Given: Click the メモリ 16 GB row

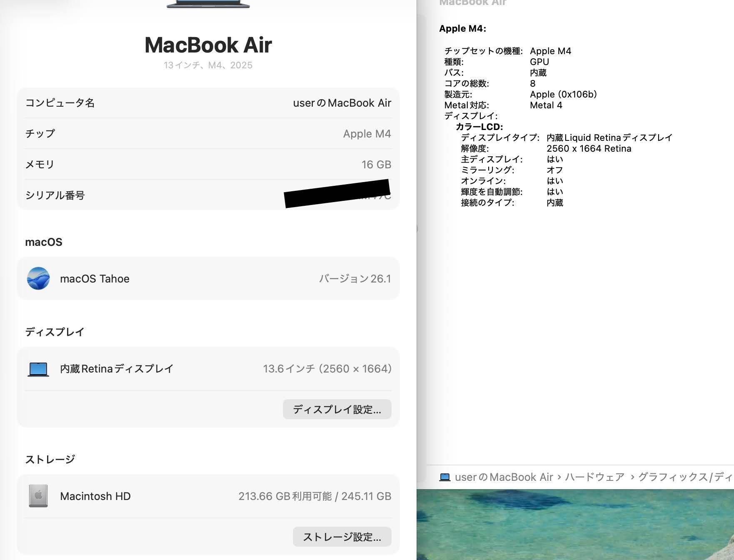Looking at the screenshot, I should coord(208,164).
